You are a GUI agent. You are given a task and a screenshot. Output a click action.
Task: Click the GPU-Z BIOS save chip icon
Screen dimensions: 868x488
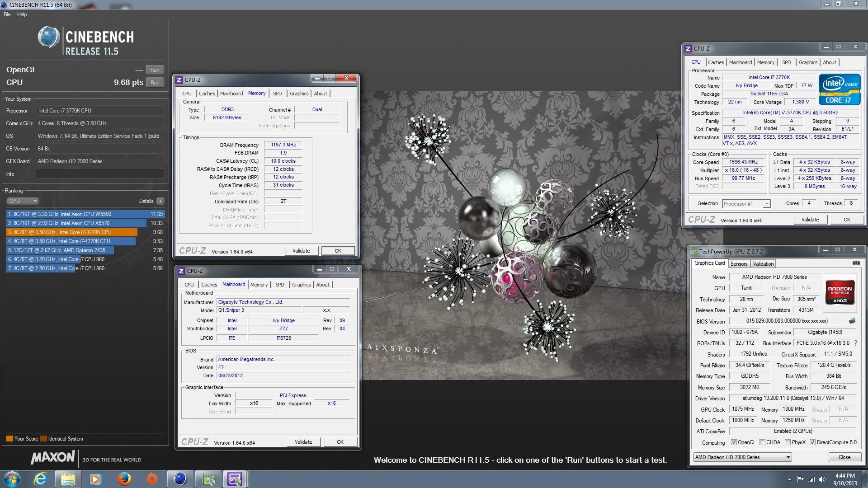click(852, 321)
